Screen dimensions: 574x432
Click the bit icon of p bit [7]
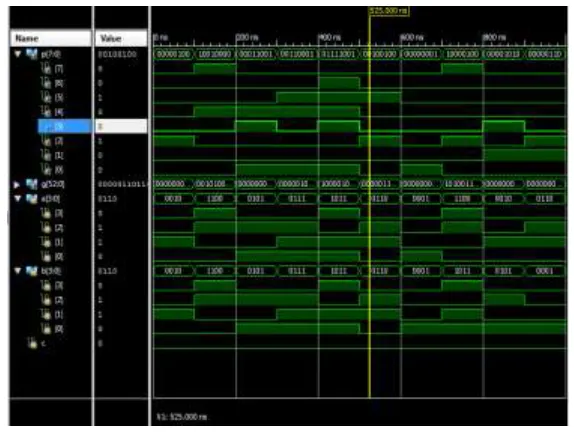(x=46, y=68)
